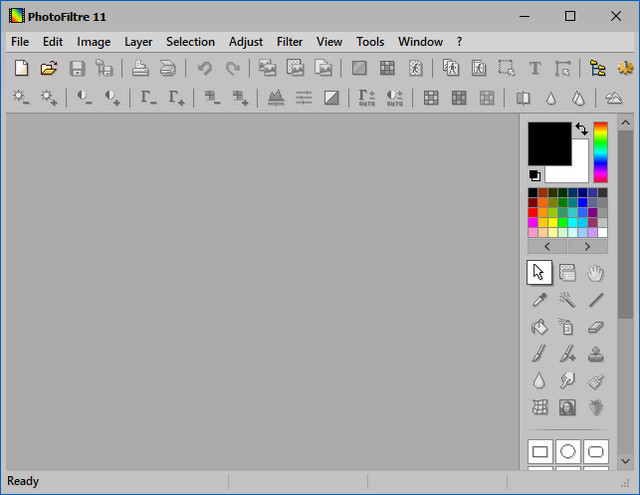The width and height of the screenshot is (640, 495).
Task: Choose the Eraser tool
Action: (x=596, y=326)
